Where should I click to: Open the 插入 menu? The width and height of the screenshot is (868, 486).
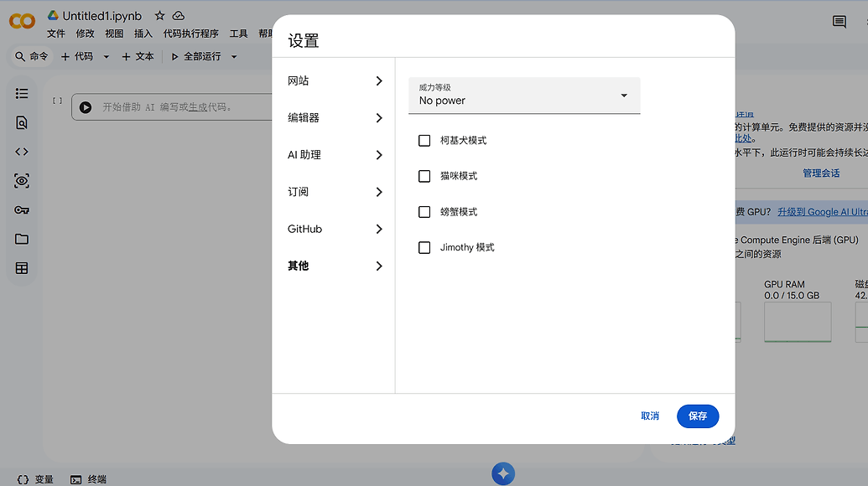(x=143, y=34)
